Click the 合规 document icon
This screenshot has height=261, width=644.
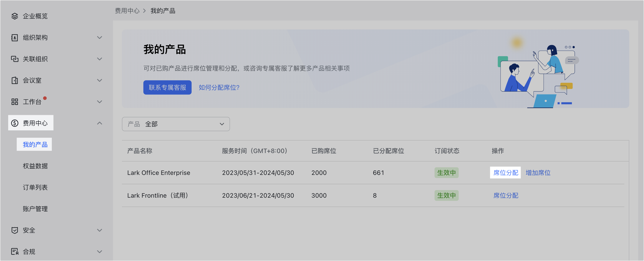coord(15,251)
